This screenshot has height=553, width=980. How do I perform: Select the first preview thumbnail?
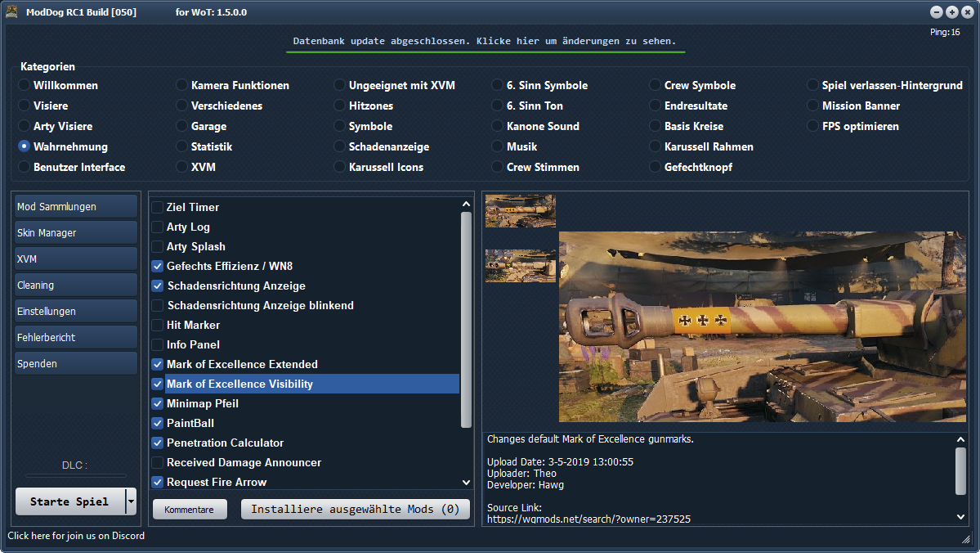[x=520, y=211]
